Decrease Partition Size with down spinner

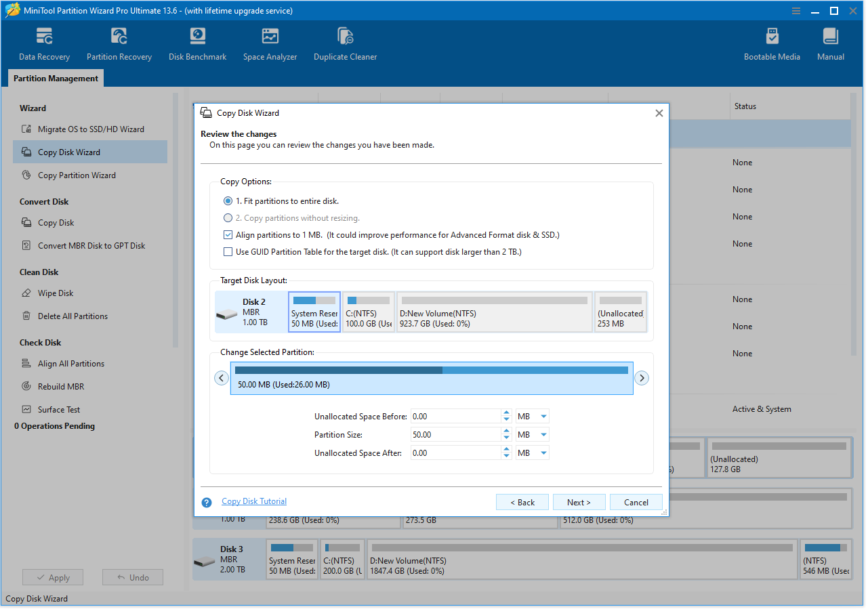click(506, 438)
